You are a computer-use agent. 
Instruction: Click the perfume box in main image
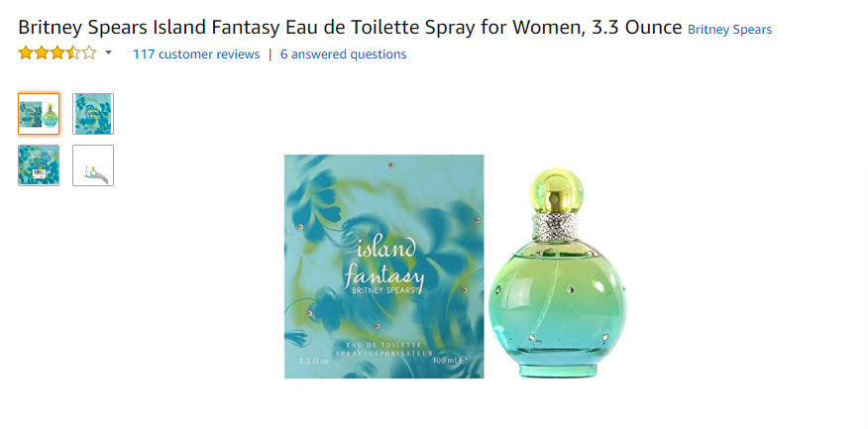384,267
